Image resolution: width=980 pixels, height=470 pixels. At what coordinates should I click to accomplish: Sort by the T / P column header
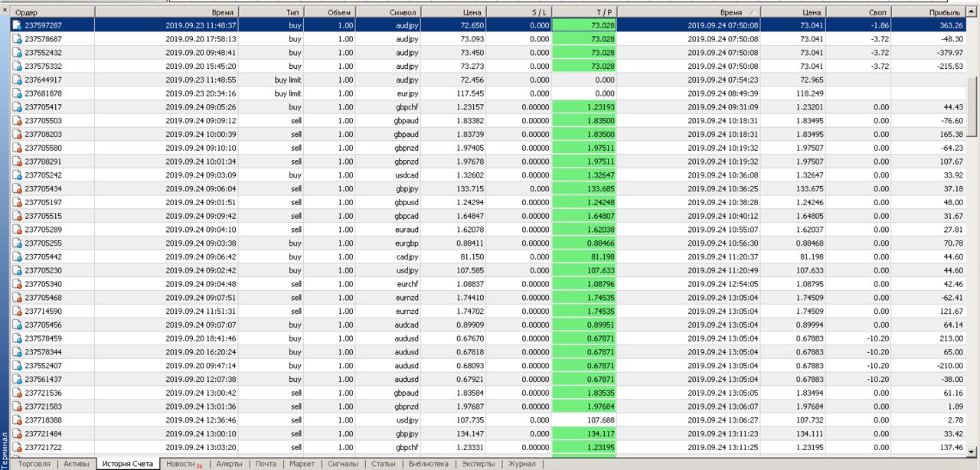(584, 12)
